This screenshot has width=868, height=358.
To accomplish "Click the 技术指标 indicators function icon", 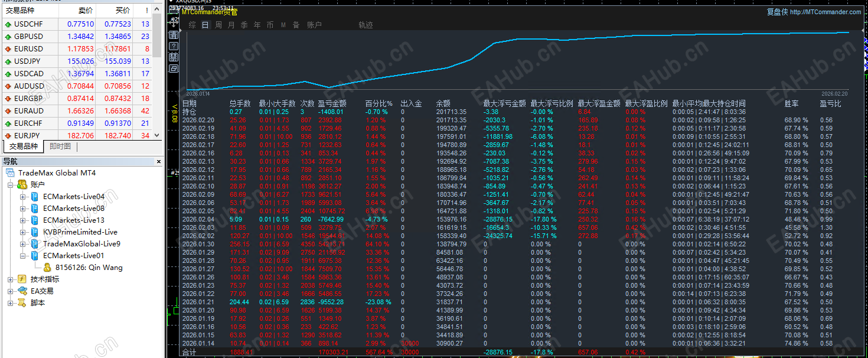I will click(22, 279).
